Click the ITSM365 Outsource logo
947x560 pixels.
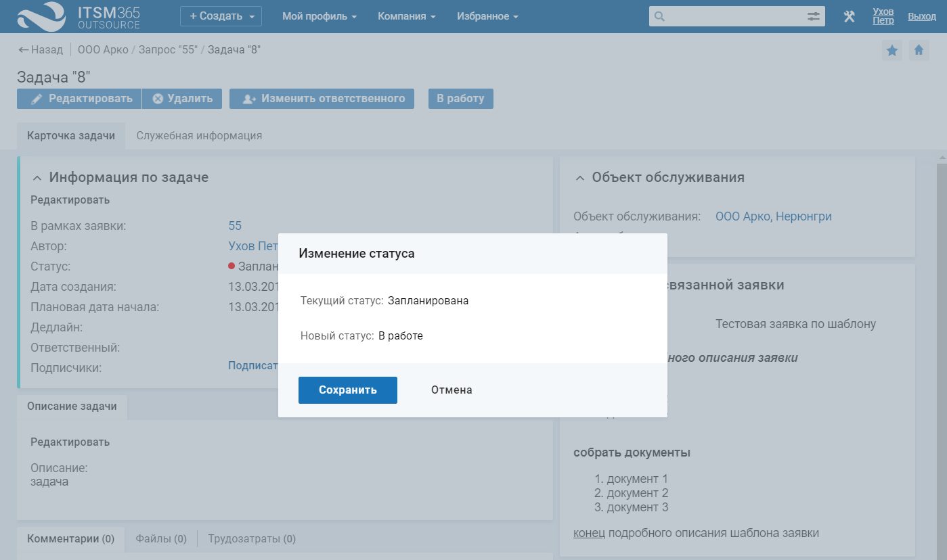pos(79,16)
